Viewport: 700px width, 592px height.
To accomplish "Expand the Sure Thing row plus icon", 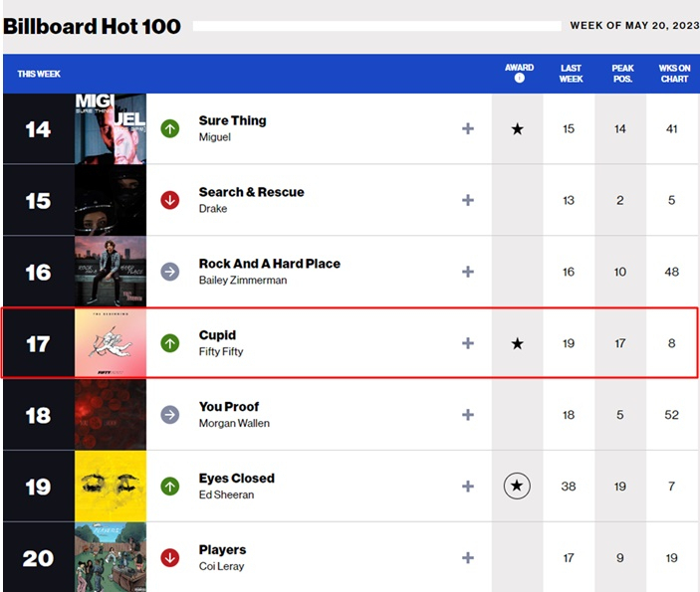I will tap(468, 129).
